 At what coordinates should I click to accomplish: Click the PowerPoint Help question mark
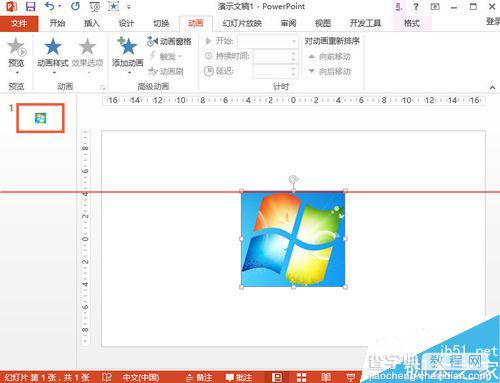point(416,6)
